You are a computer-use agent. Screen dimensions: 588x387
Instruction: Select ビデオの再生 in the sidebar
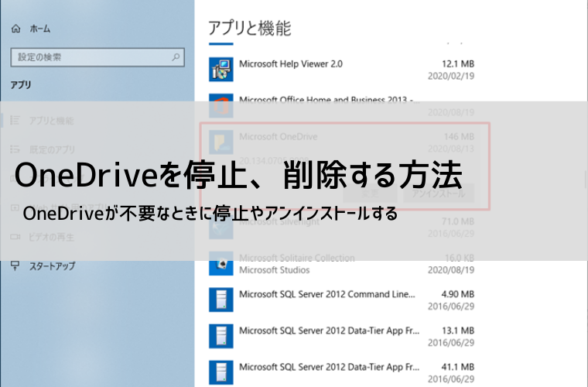(51, 237)
